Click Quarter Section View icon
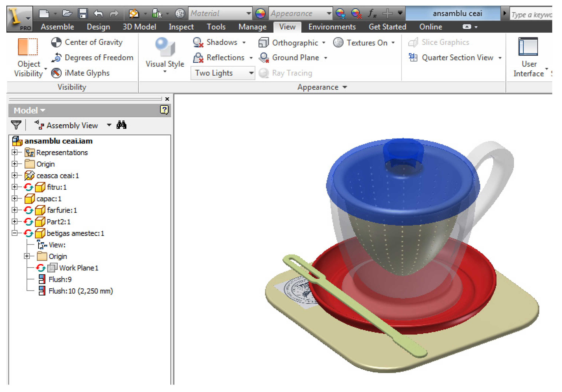This screenshot has width=562, height=392. click(413, 58)
